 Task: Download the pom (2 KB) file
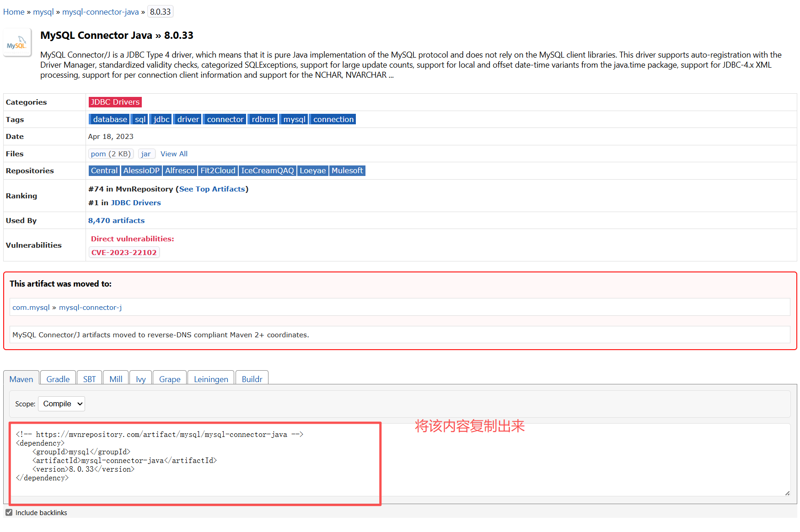pyautogui.click(x=111, y=154)
